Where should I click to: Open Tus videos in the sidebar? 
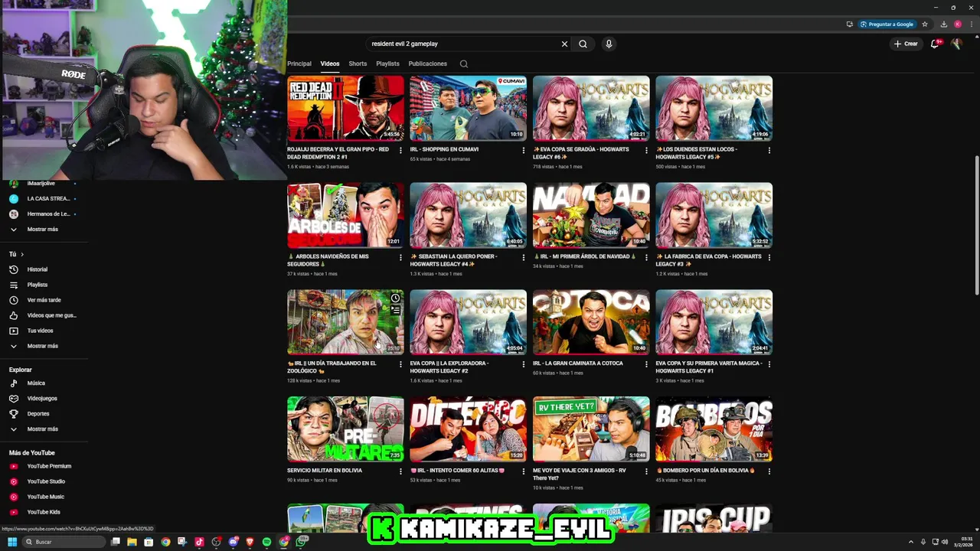[x=40, y=331]
